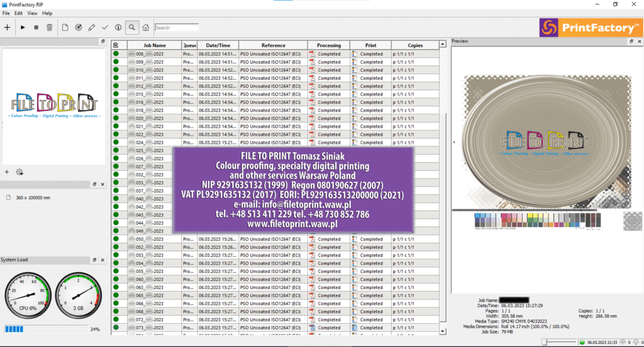This screenshot has height=347, width=644.
Task: Click the select-all checkbox in table header
Action: (116, 45)
